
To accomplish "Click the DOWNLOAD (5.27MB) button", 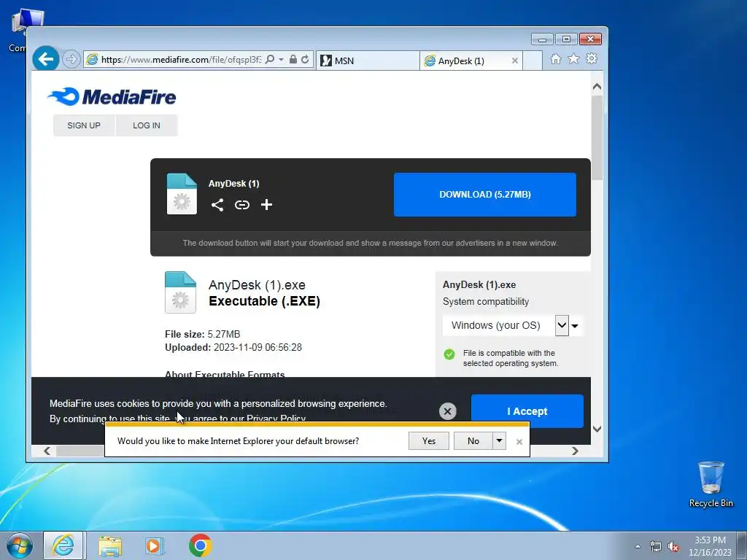I will [x=485, y=194].
